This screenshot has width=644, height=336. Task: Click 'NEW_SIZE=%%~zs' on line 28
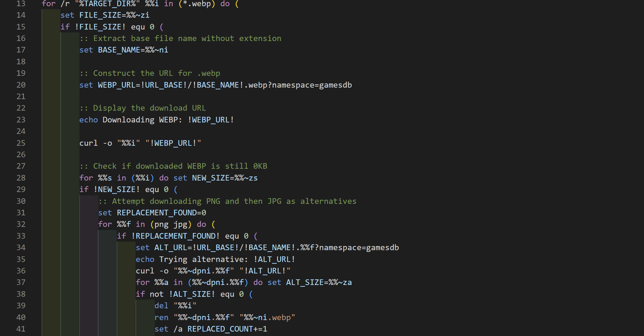pos(225,178)
